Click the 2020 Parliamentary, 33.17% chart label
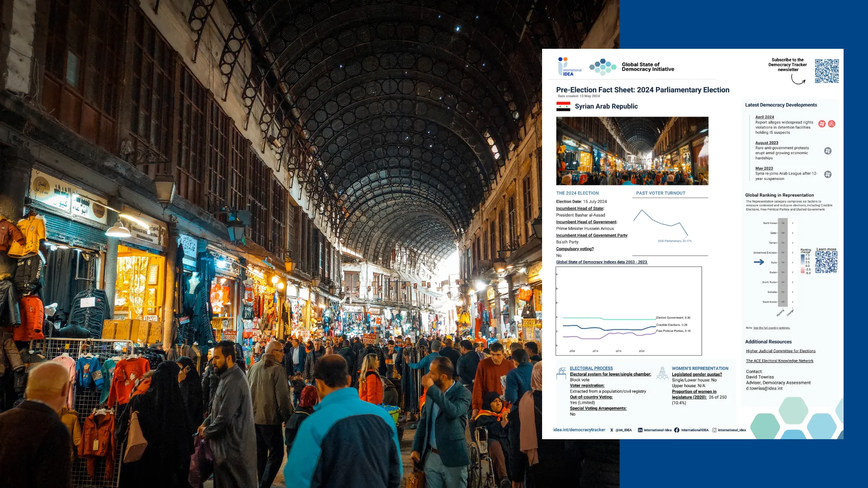Viewport: 868px width, 488px height. [675, 241]
